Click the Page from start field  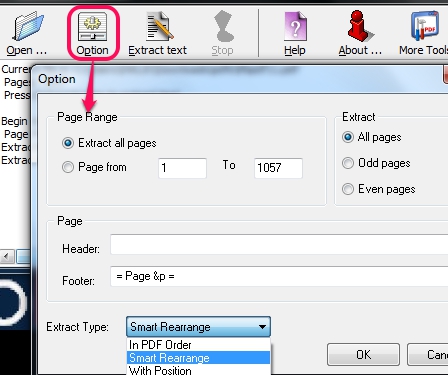182,168
